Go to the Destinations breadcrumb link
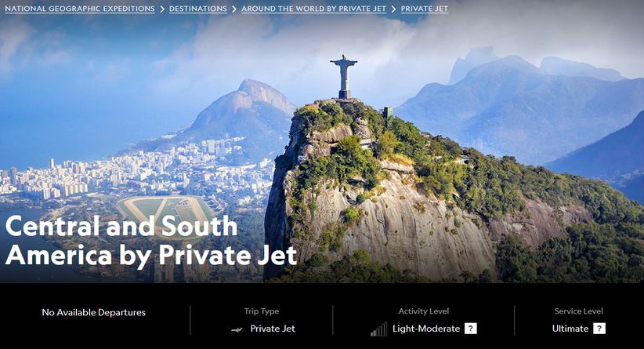 click(x=198, y=9)
